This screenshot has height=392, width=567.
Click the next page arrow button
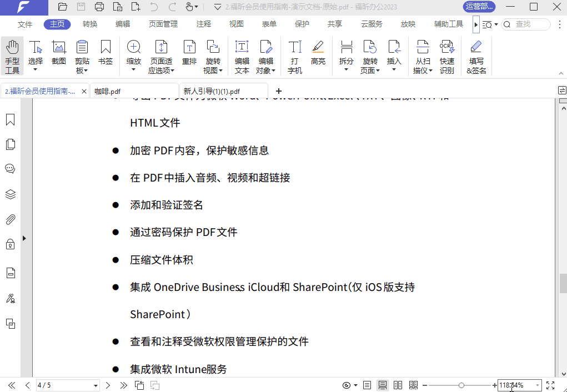click(x=108, y=385)
